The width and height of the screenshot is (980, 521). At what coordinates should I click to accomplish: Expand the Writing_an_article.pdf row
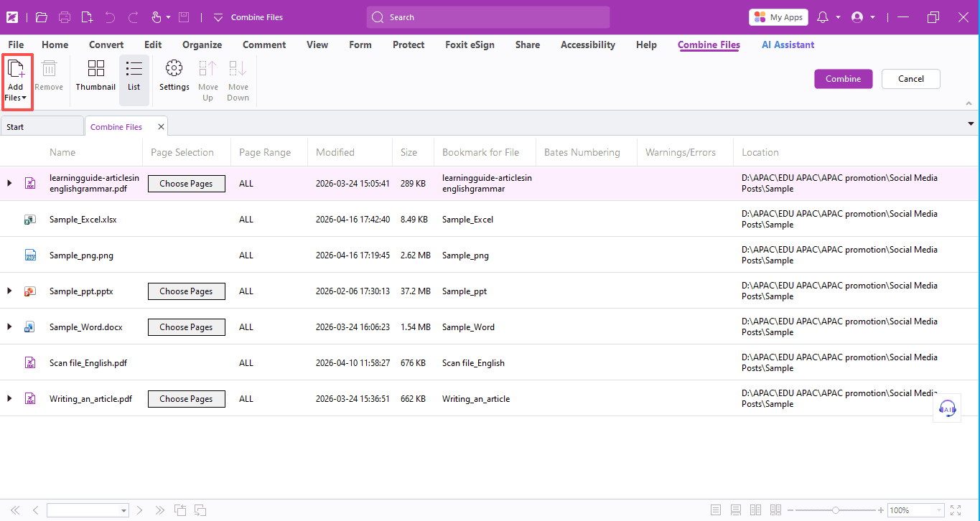[9, 398]
